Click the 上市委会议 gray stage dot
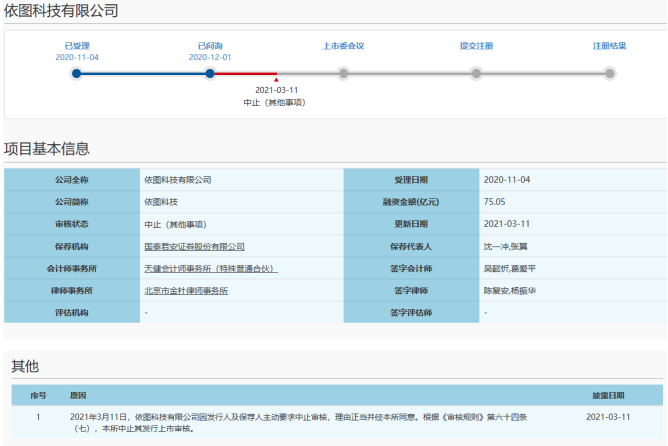 click(x=343, y=74)
